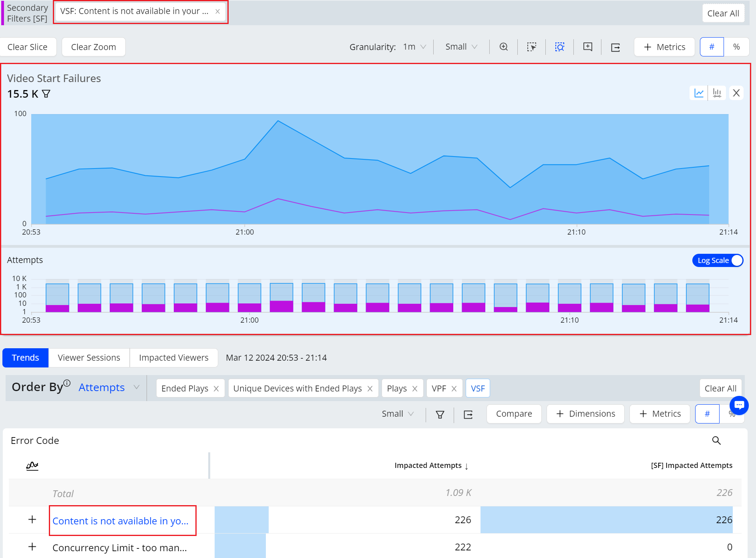The image size is (756, 558).
Task: Click the add annotation icon
Action: point(588,47)
